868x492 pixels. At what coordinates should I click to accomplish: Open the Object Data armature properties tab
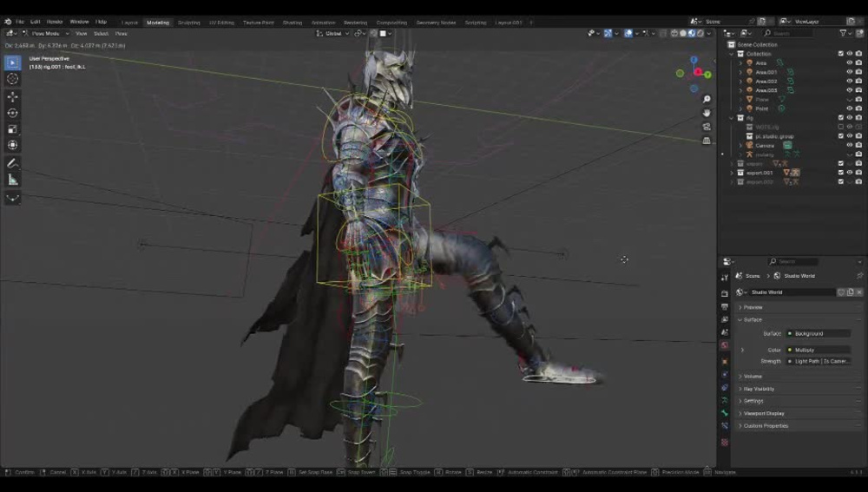[x=725, y=400]
